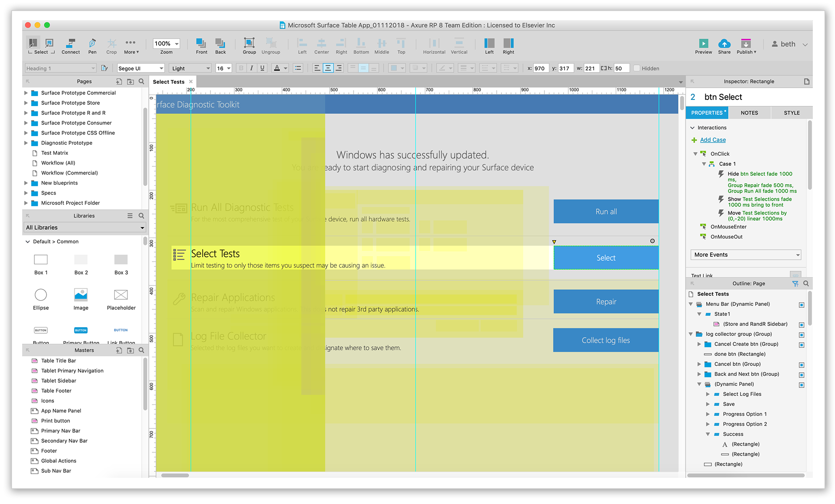Image resolution: width=835 pixels, height=504 pixels.
Task: Group the selected widgets
Action: (x=249, y=46)
